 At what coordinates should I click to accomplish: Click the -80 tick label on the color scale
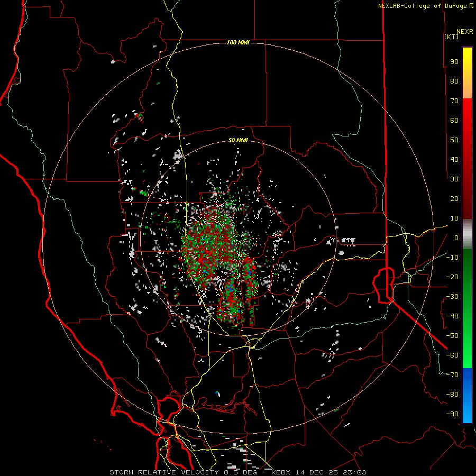point(452,395)
